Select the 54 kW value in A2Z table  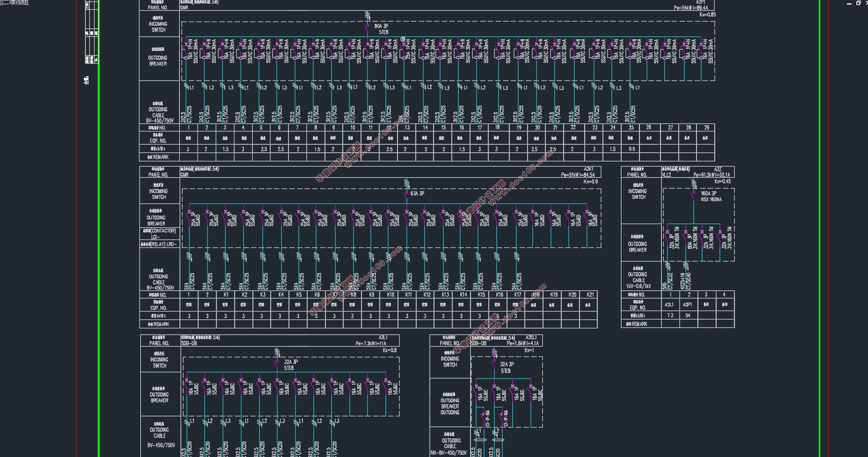(688, 315)
